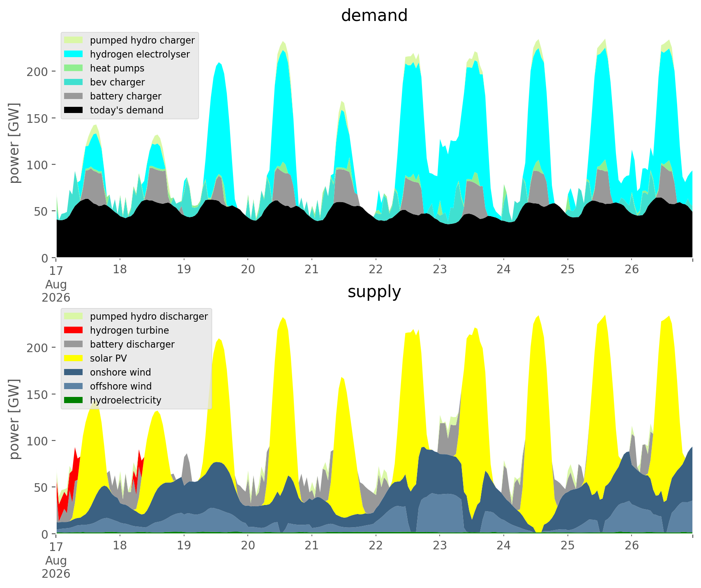Click the "offshore wind" legend label
Image resolution: width=701 pixels, height=588 pixels.
point(121,386)
